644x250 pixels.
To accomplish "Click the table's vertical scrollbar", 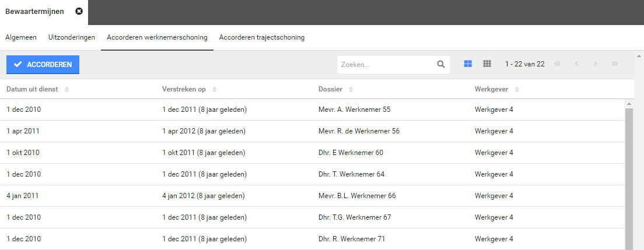I will coord(629,175).
